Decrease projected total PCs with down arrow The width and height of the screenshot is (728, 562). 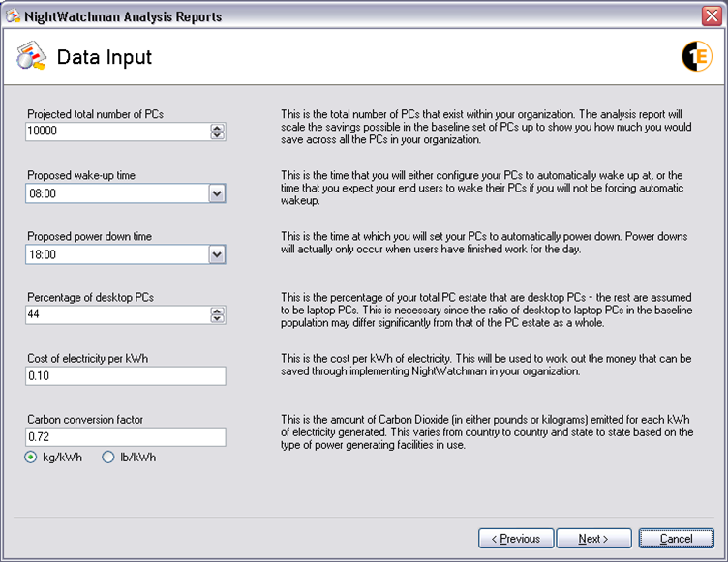(217, 136)
